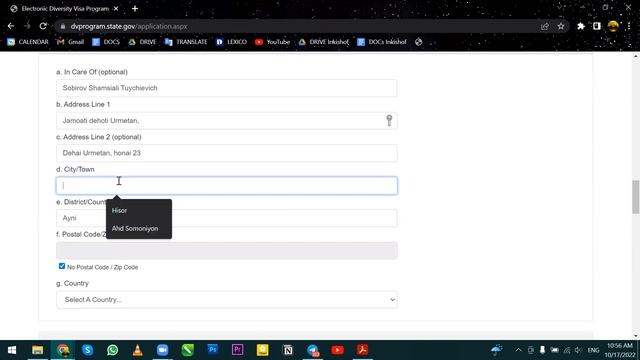640x360 pixels.
Task: Toggle the Chrome side panel icon
Action: (597, 27)
